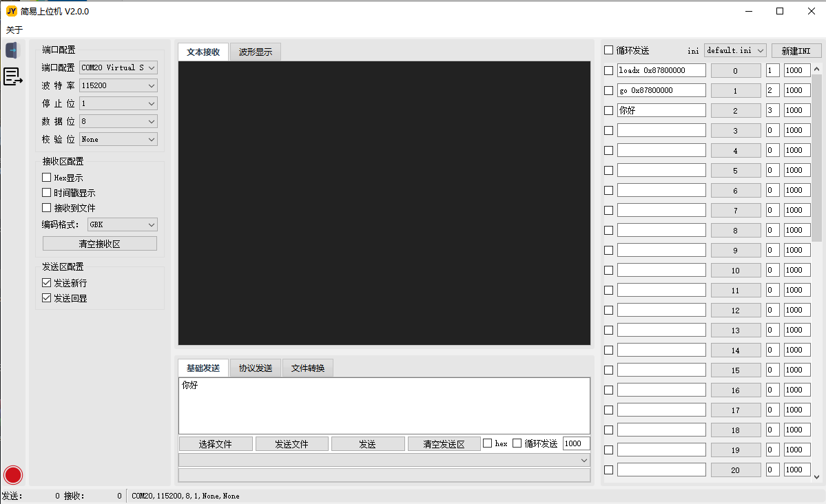Screen dimensions: 826x504
Task: Open the 关于 menu
Action: point(14,30)
